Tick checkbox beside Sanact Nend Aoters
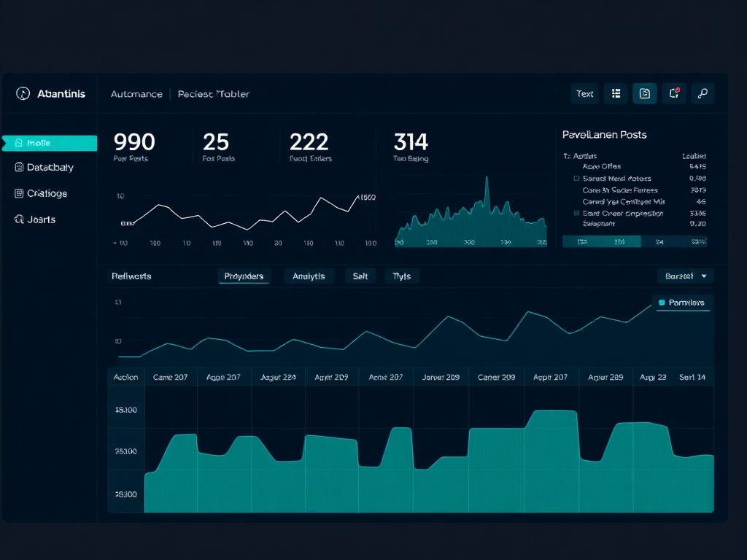The image size is (747, 560). pos(576,179)
